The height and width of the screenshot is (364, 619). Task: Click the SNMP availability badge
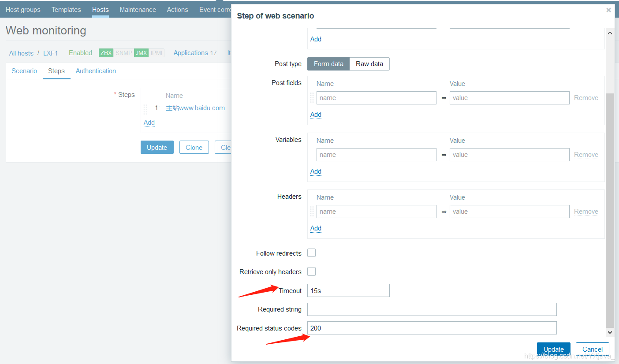124,53
